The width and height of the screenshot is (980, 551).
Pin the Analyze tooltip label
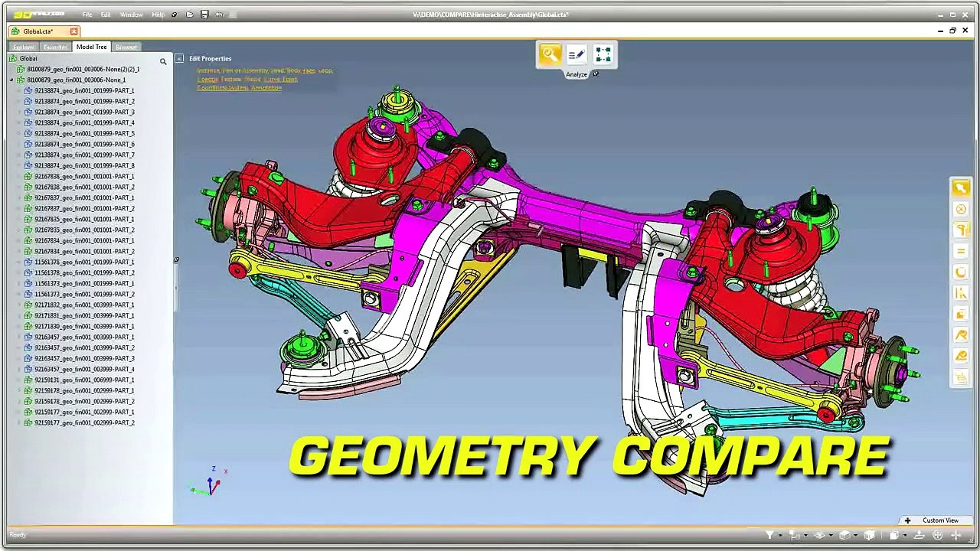[595, 74]
